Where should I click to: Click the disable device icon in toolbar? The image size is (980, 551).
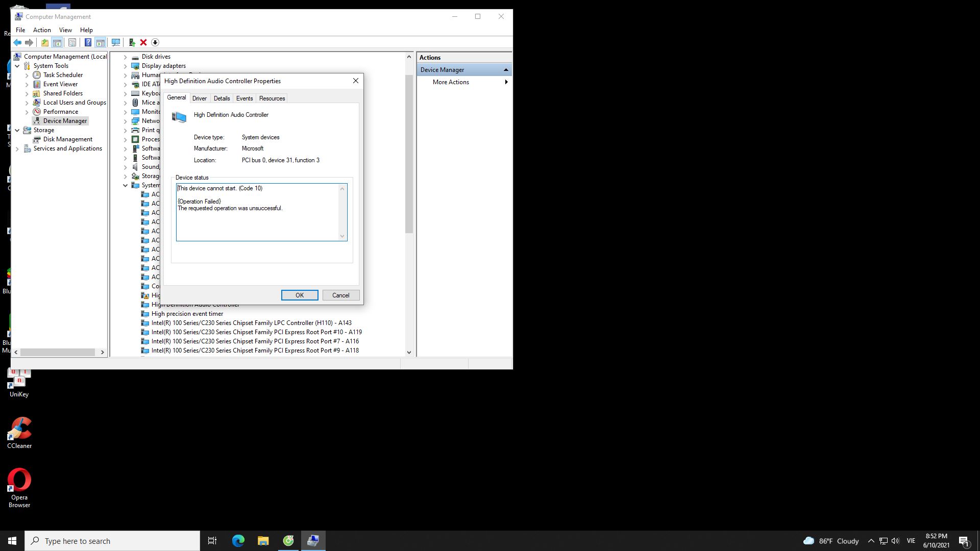click(x=155, y=43)
